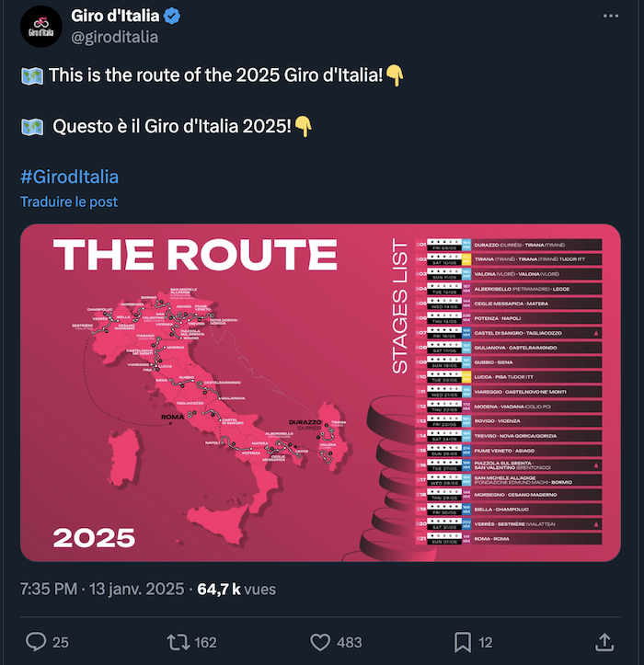This screenshot has height=665, width=644.
Task: Like the post with the heart icon
Action: (x=320, y=642)
